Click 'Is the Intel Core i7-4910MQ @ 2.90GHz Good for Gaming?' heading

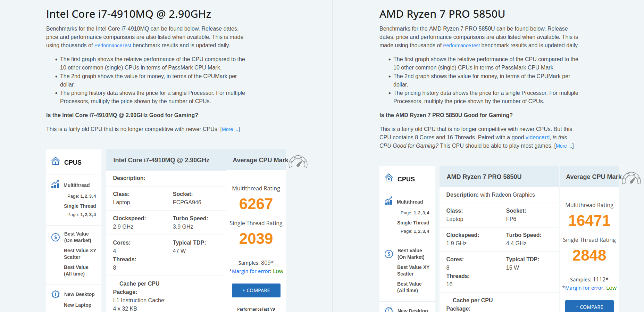click(122, 115)
